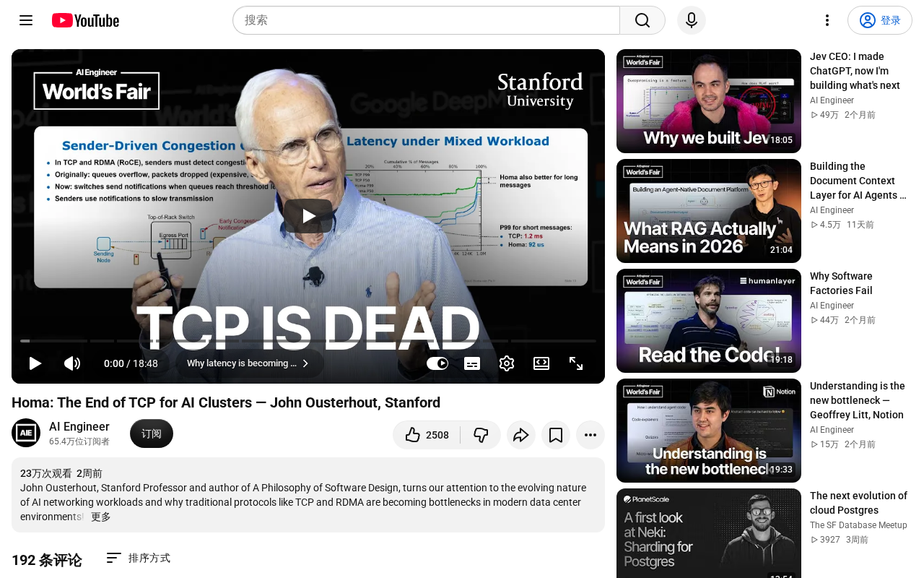The height and width of the screenshot is (578, 924).
Task: Expand the description with 更多
Action: click(101, 517)
